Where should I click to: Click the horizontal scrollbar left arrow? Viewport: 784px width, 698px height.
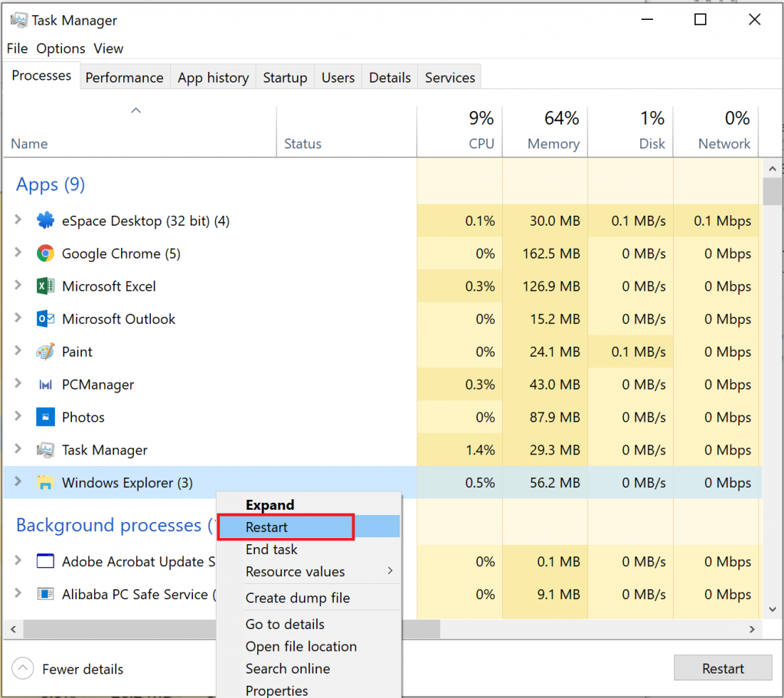(14, 629)
